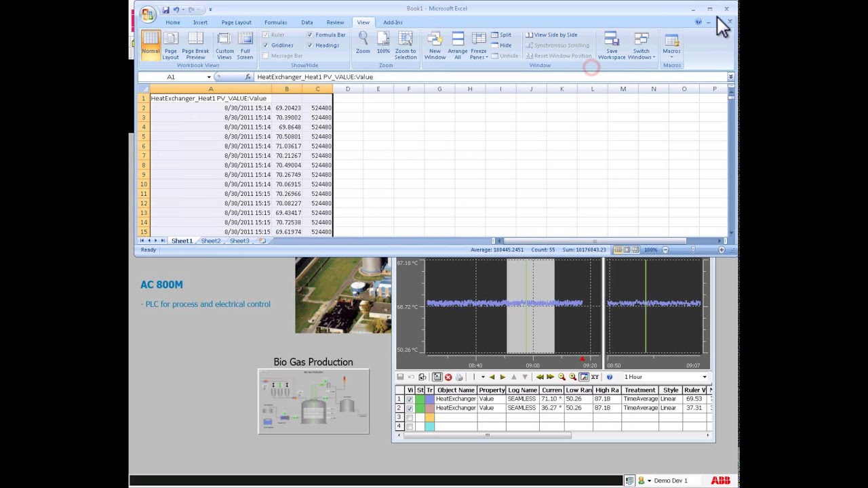Screen dimensions: 868x488
Task: Open Custom Views
Action: pos(224,46)
